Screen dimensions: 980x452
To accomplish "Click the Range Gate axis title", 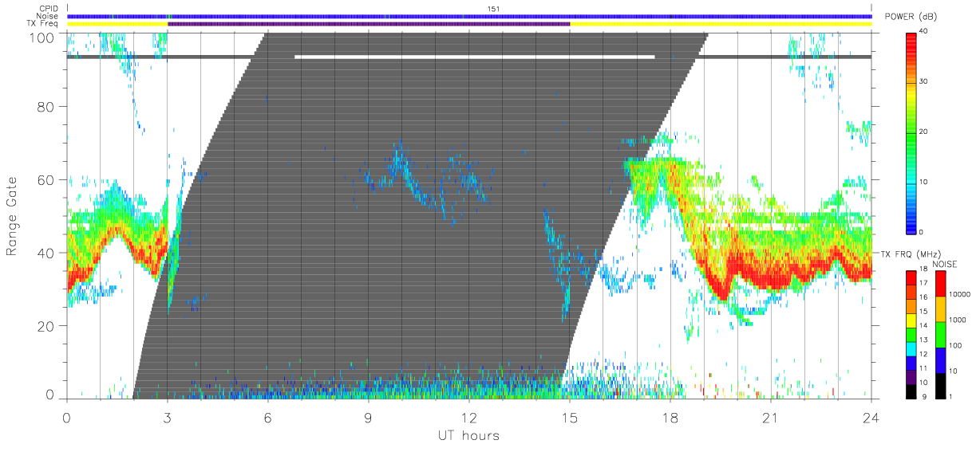I will 12,216.
